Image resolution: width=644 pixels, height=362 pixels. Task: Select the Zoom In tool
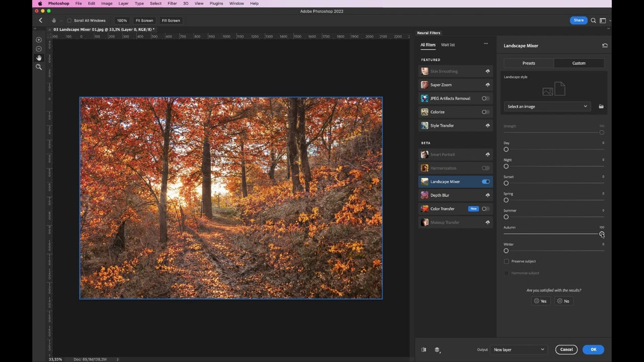point(39,40)
